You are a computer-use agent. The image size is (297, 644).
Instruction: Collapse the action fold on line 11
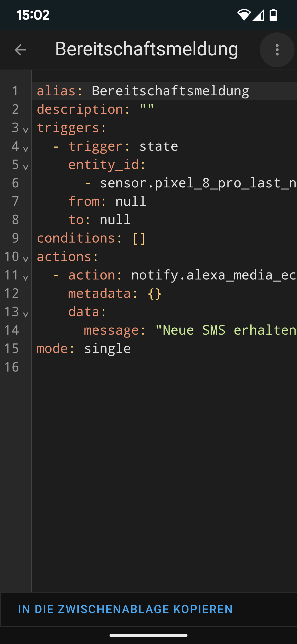26,277
